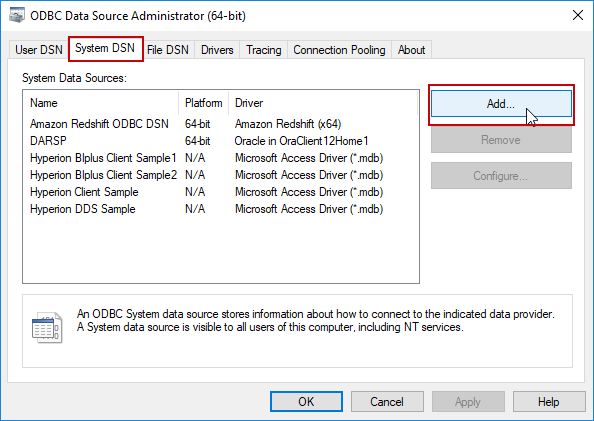The image size is (594, 421).
Task: Select Amazon Redshift ODBC DSN entry
Action: point(99,124)
